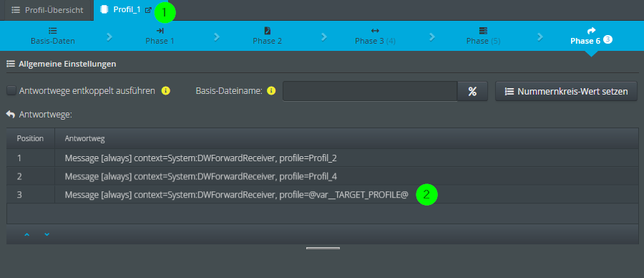Select Antwortweg row with profile=Profil_2
The image size is (644, 278).
coord(323,158)
